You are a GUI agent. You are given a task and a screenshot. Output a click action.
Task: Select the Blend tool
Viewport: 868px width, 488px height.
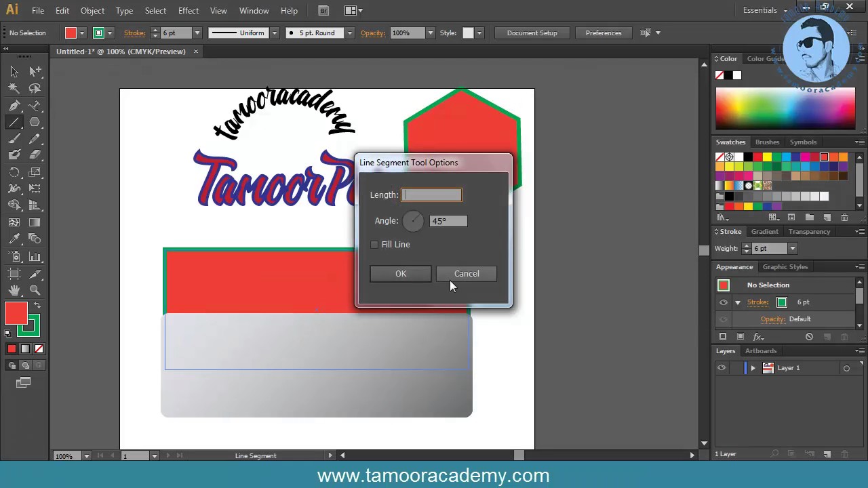(35, 239)
